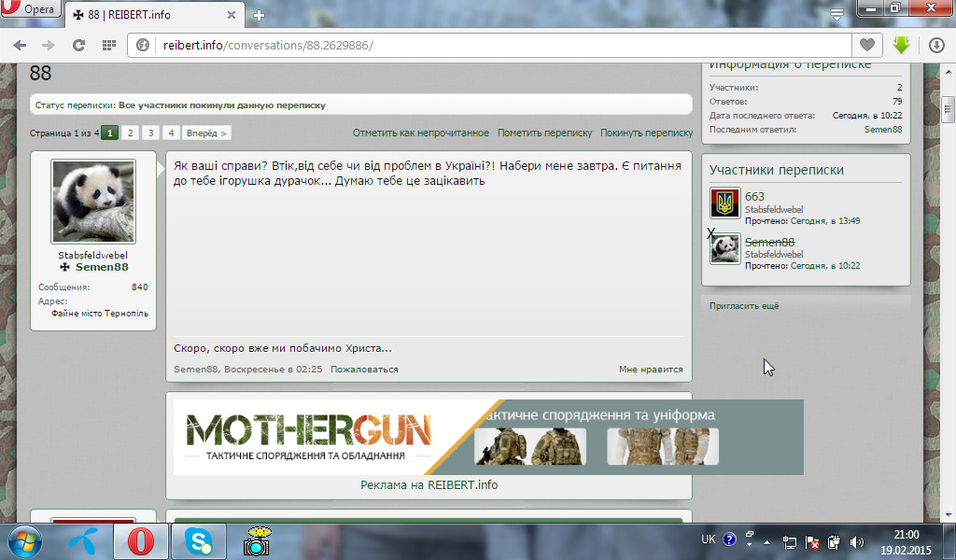The height and width of the screenshot is (560, 956).
Task: Open the Opera menu button
Action: pos(31,8)
